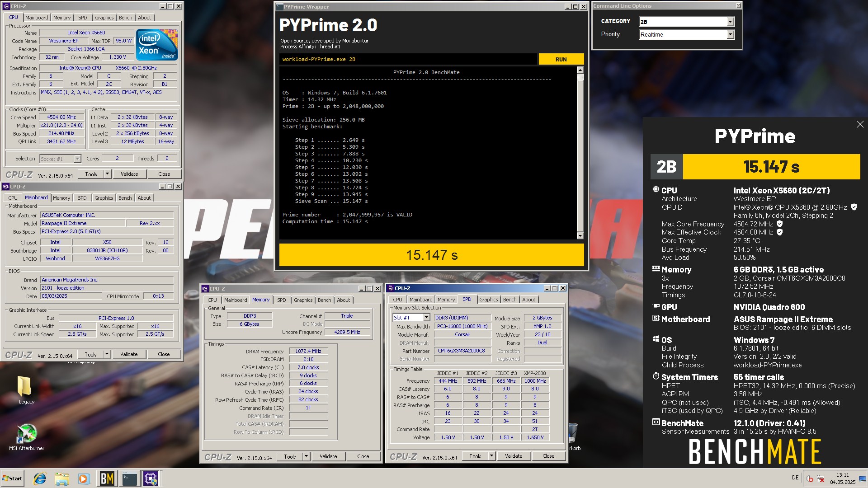Expand Tools arrow in CPU-Z Mainboard window
The image size is (868, 488).
coord(107,354)
